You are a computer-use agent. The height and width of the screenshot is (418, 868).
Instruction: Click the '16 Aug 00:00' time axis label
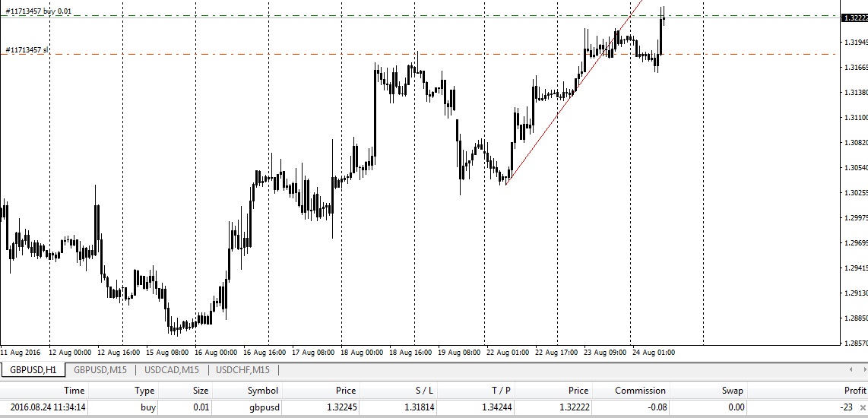click(x=216, y=352)
